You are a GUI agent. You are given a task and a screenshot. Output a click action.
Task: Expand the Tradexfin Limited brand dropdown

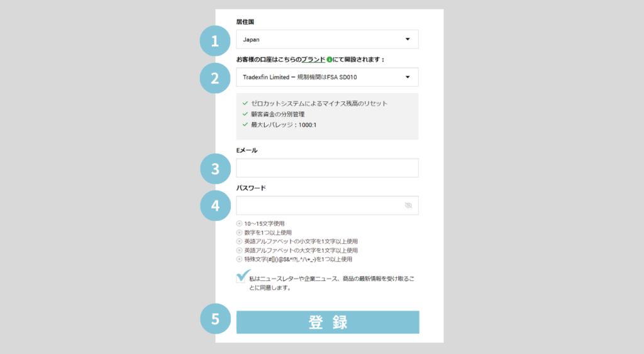pyautogui.click(x=327, y=77)
